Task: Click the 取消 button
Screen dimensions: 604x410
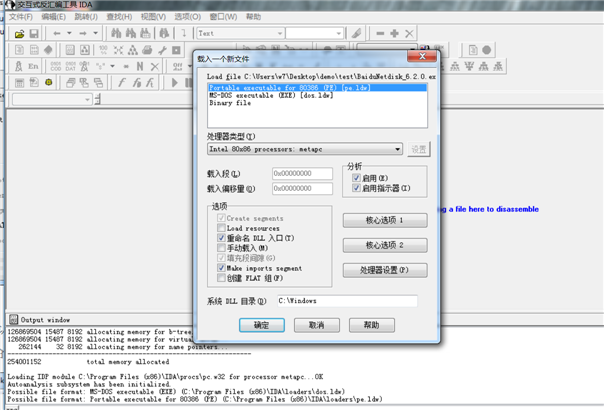Action: pyautogui.click(x=317, y=325)
